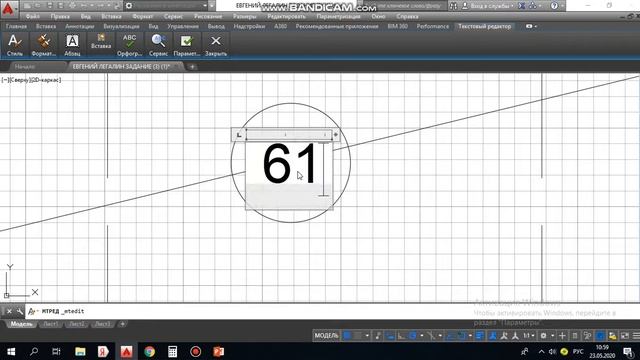Switch to the Лист2 layout tab

pyautogui.click(x=77, y=324)
